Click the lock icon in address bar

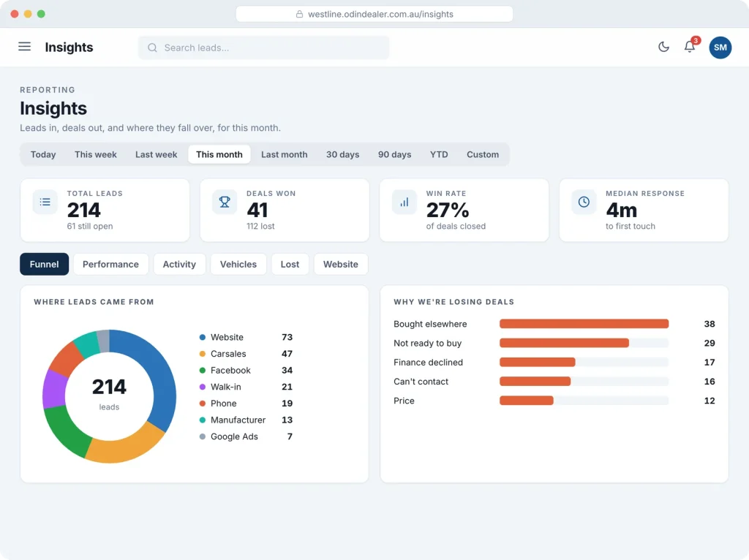click(x=299, y=15)
